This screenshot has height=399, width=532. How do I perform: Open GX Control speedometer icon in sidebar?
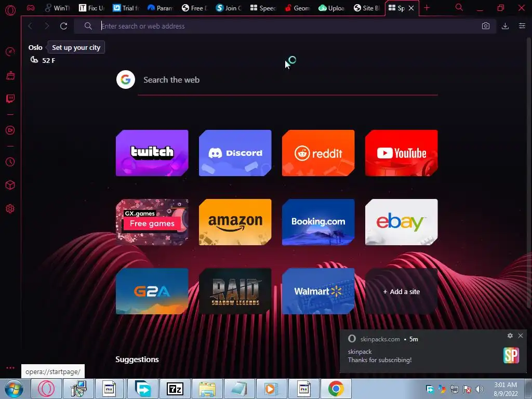point(10,51)
